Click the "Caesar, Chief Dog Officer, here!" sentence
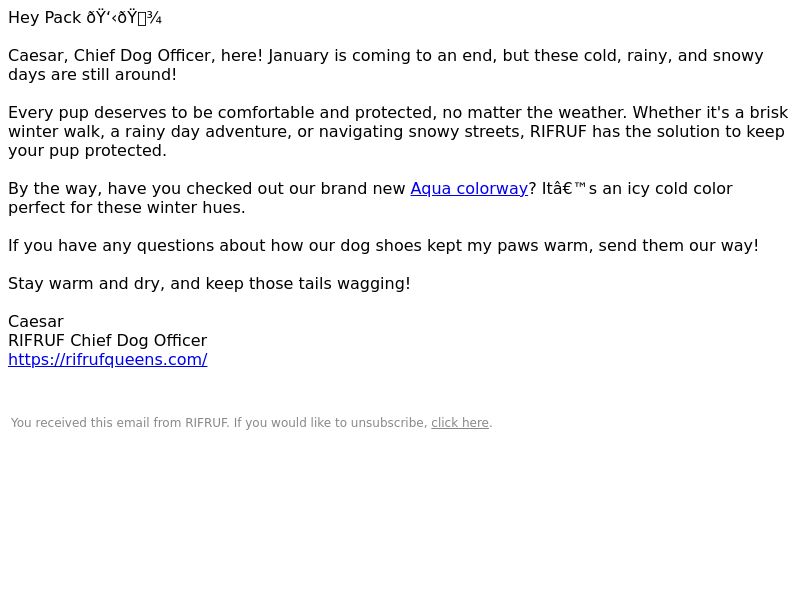 (136, 56)
